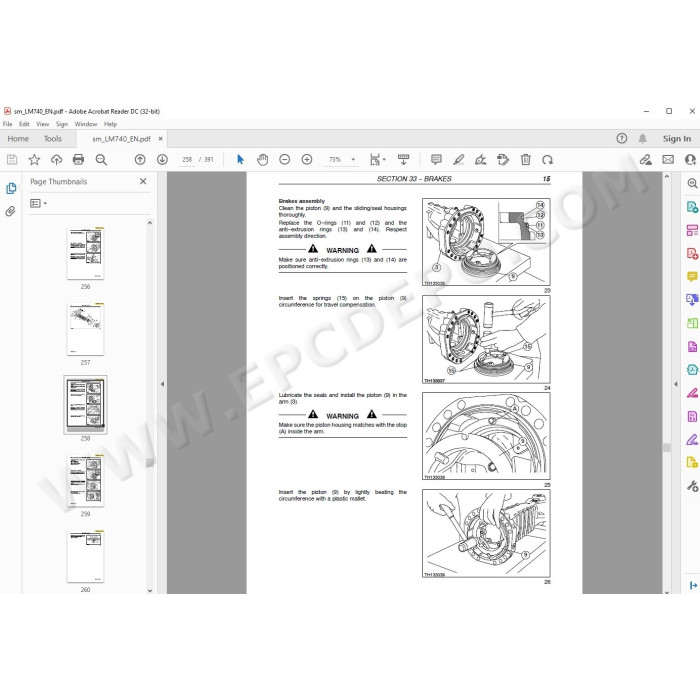
Task: Open the account profile icon
Action: (690, 159)
